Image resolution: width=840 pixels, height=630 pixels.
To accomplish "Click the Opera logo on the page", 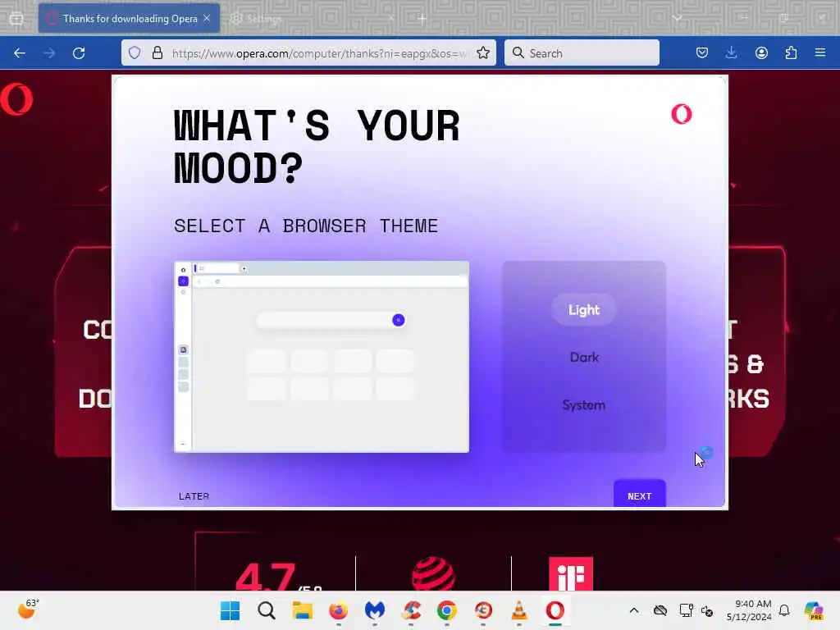I will point(16,99).
